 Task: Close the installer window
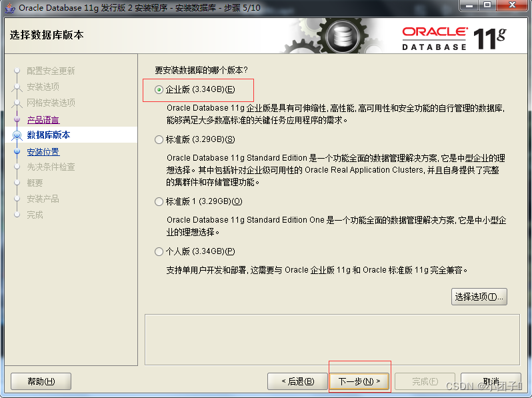coord(513,5)
